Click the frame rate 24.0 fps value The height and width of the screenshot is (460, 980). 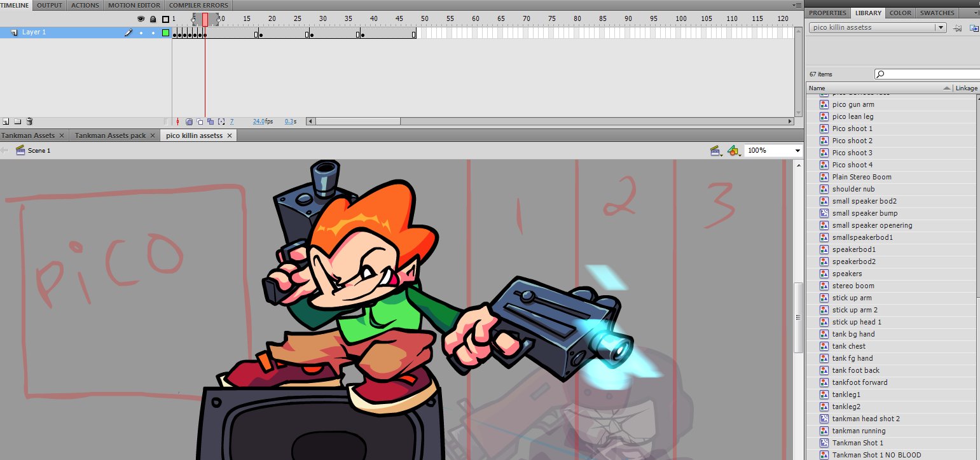[263, 122]
